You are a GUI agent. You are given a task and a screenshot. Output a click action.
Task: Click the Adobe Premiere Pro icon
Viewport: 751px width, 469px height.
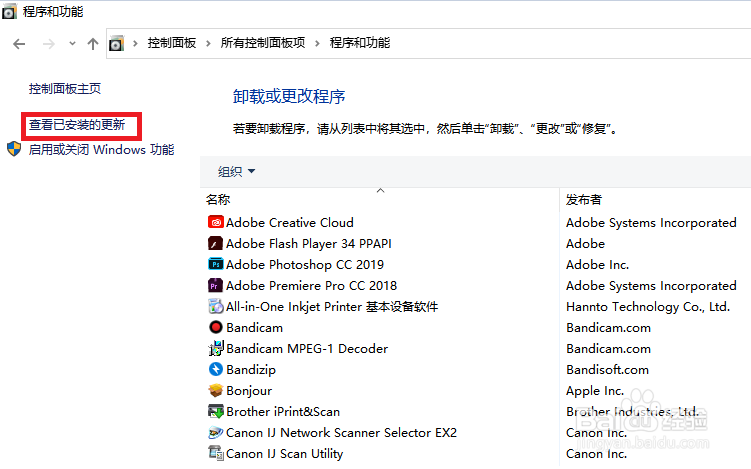coord(216,286)
